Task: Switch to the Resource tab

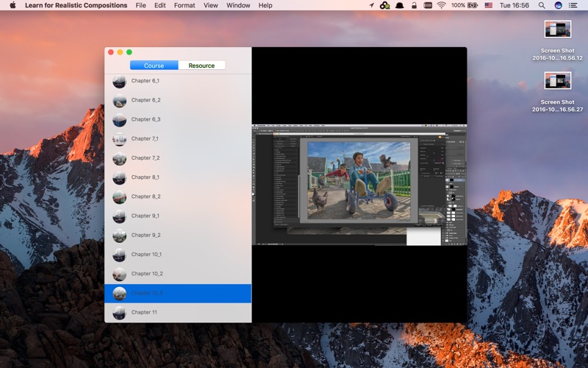Action: 201,66
